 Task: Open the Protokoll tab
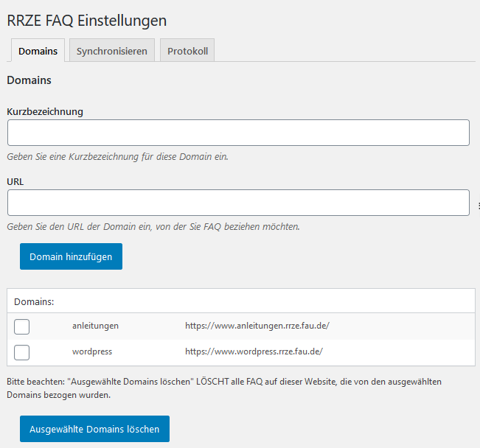click(x=187, y=51)
